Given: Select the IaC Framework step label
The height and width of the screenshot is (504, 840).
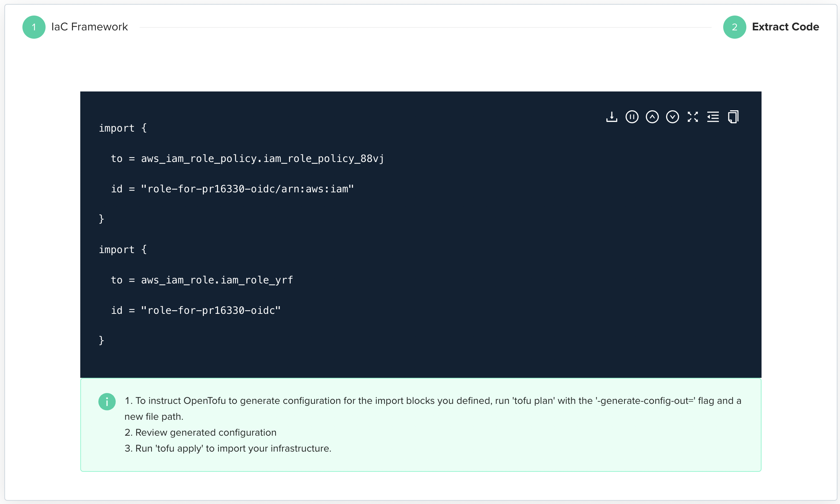Looking at the screenshot, I should [x=89, y=27].
